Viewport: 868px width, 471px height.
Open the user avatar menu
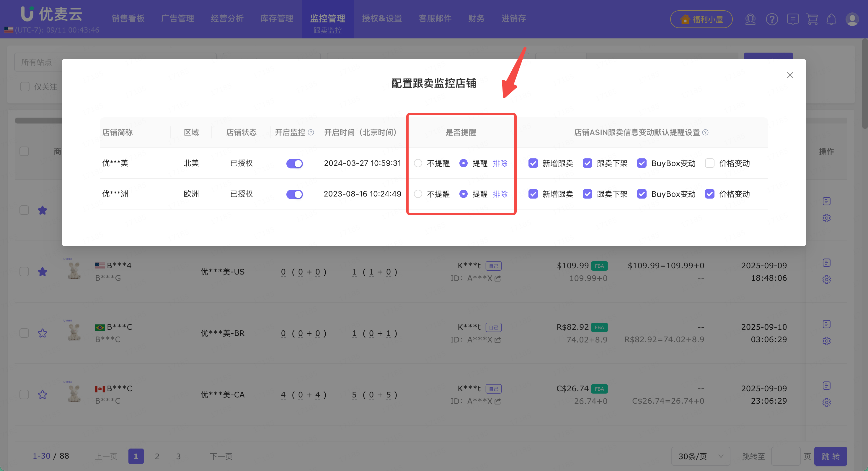[x=852, y=19]
